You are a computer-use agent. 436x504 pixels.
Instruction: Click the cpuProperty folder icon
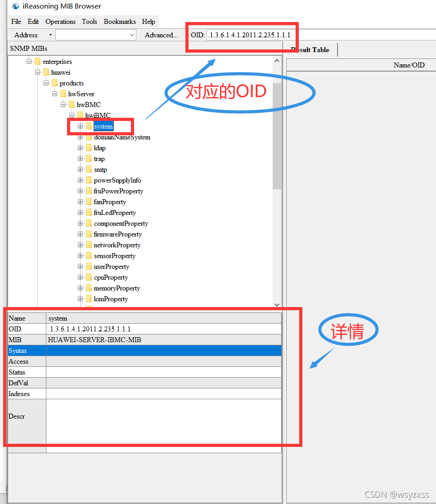(89, 277)
